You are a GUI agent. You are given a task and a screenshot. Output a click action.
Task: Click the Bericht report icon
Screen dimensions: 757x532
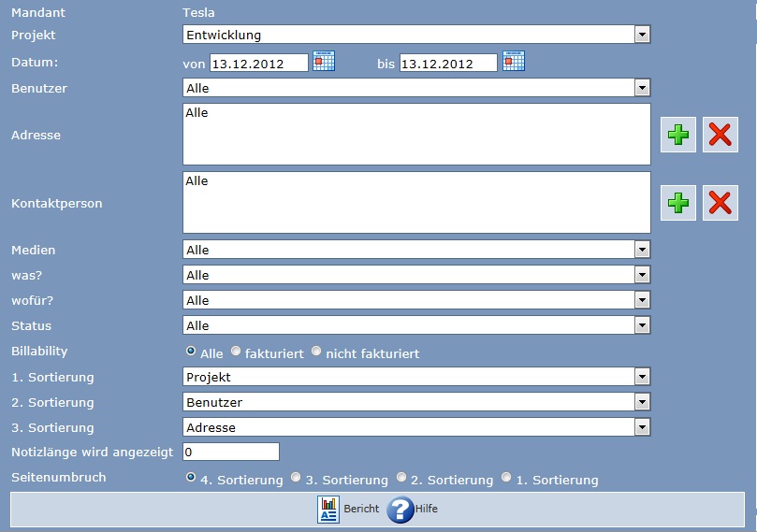328,510
